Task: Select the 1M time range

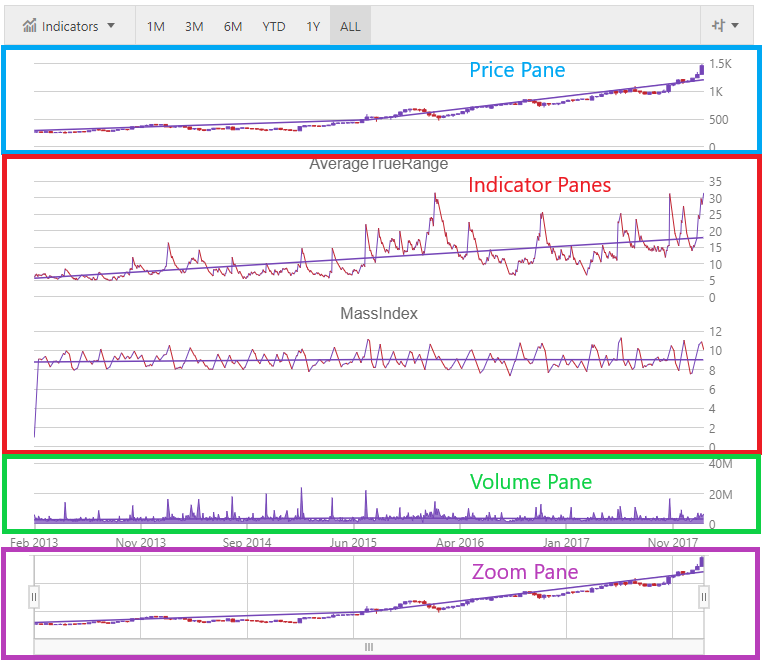Action: point(156,26)
